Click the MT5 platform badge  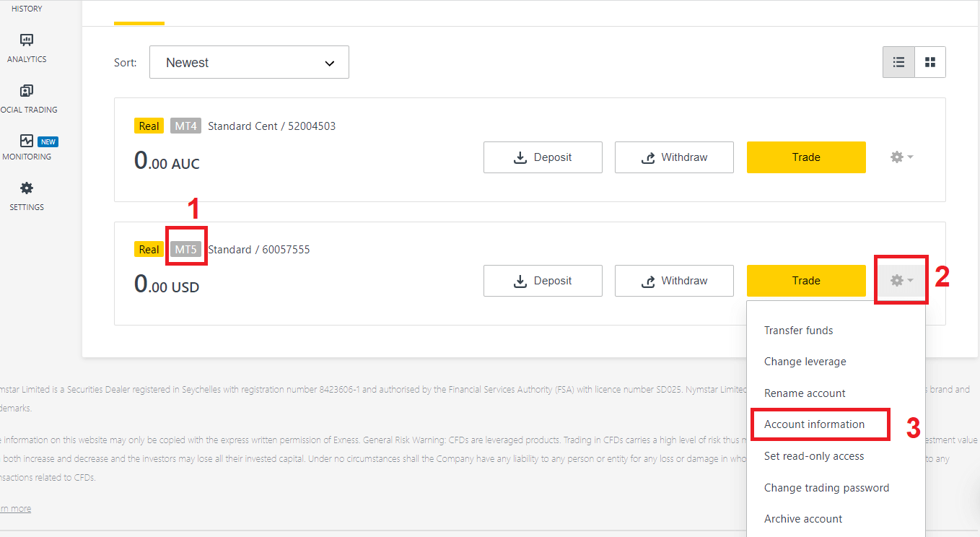[185, 250]
